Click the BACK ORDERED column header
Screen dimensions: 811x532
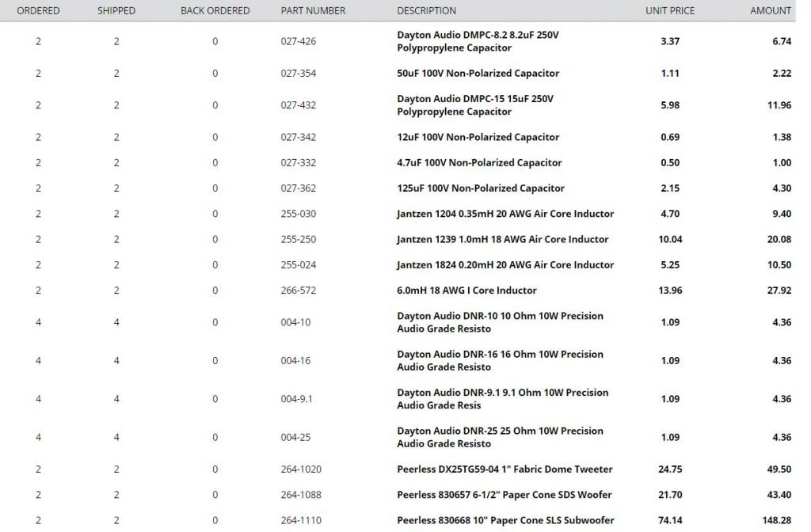[215, 10]
